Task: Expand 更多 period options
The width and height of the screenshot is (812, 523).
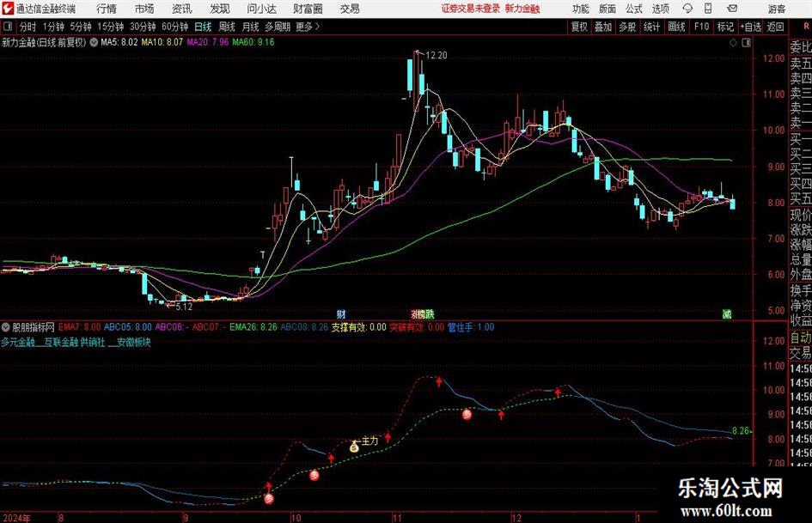Action: click(308, 27)
